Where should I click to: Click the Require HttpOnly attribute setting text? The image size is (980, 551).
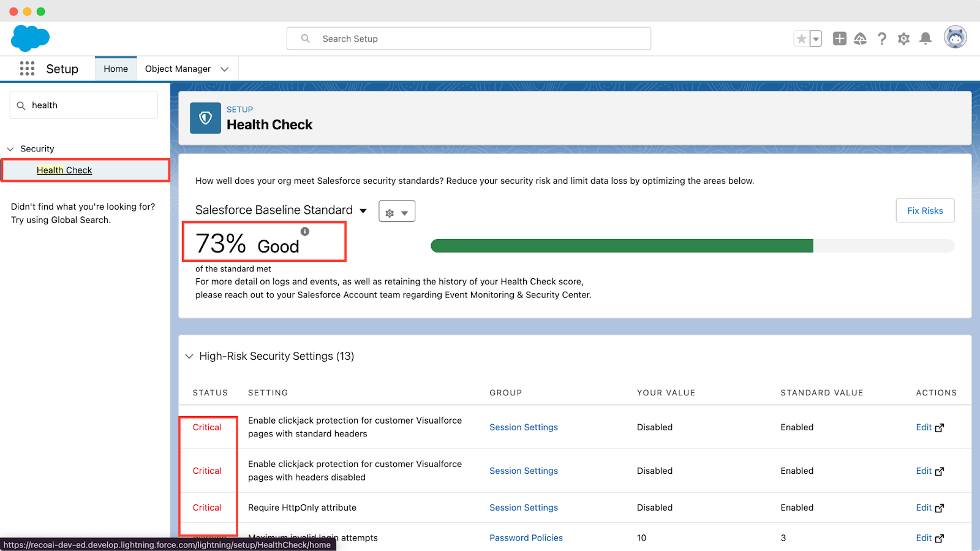point(302,507)
